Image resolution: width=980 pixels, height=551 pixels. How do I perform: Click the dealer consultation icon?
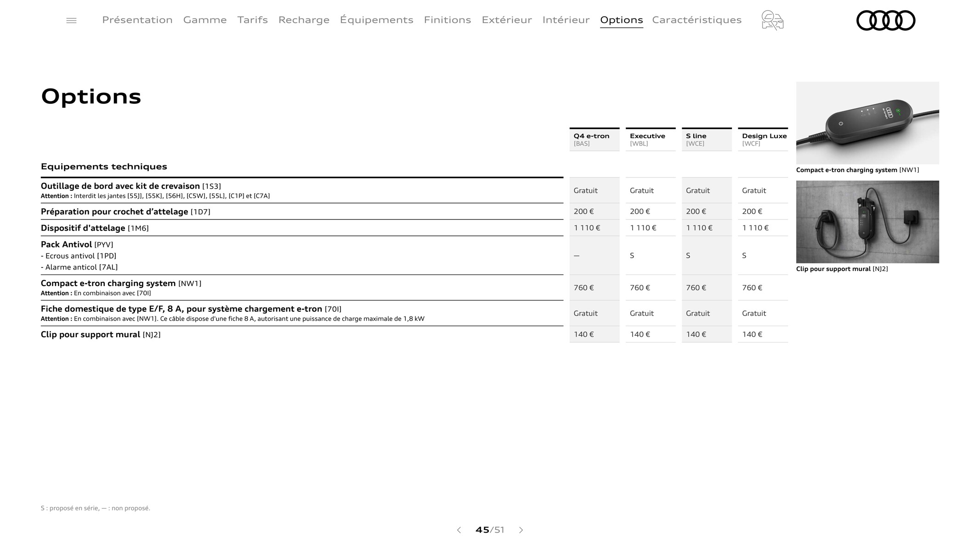(x=772, y=20)
